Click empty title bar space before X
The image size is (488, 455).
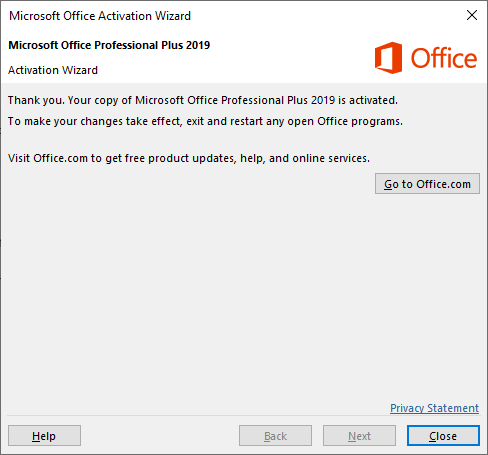pos(327,15)
